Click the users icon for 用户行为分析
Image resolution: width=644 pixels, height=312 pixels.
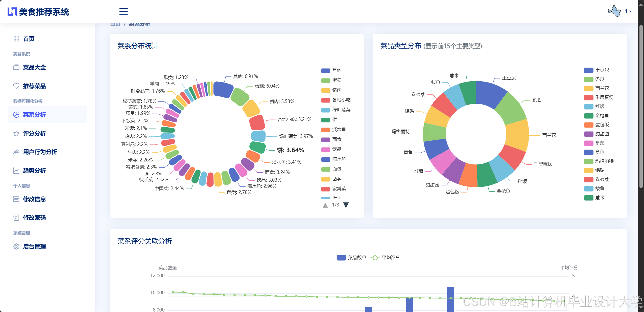pos(16,152)
